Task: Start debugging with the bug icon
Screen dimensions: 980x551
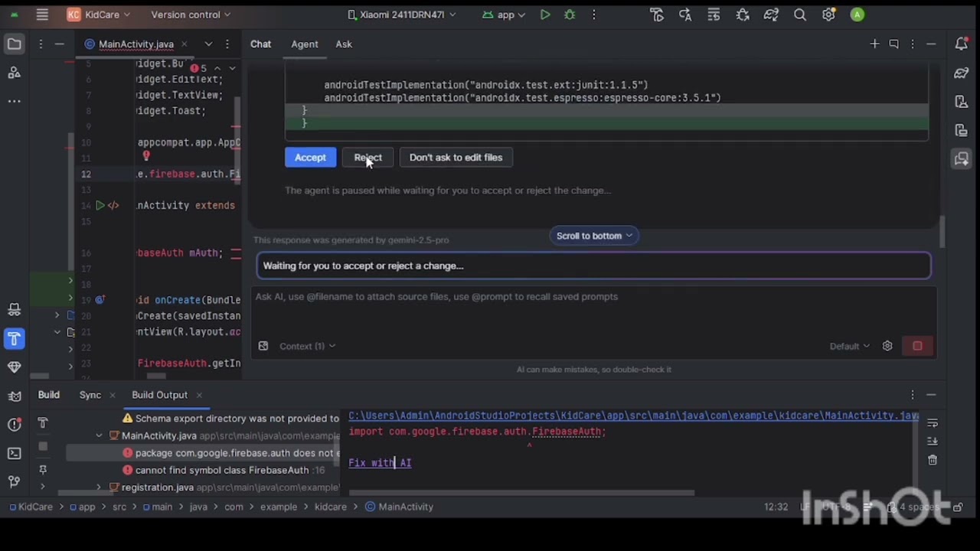Action: [570, 15]
